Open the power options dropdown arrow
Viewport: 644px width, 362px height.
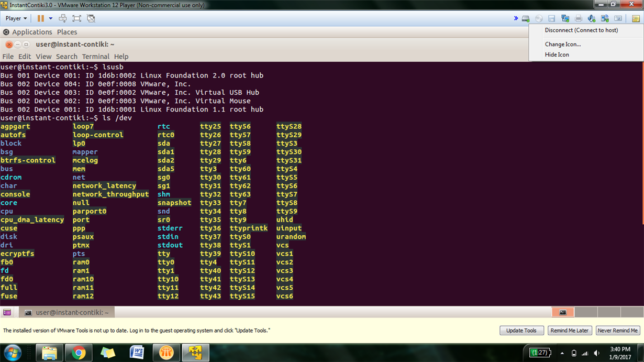pyautogui.click(x=51, y=18)
